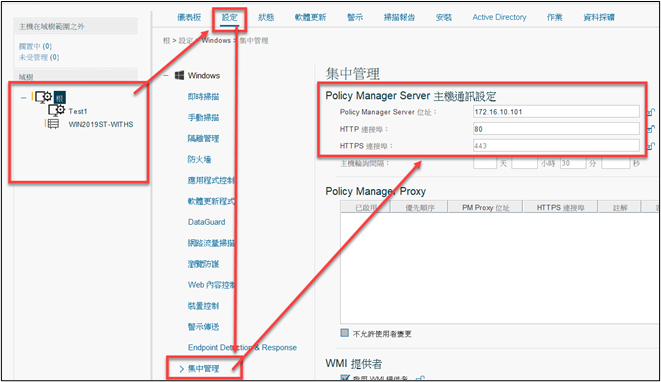
Task: Click the highlighted 根 label in domain tree
Action: [59, 98]
